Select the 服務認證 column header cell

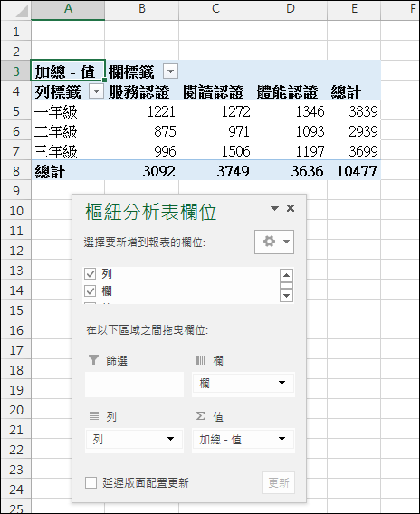click(141, 90)
